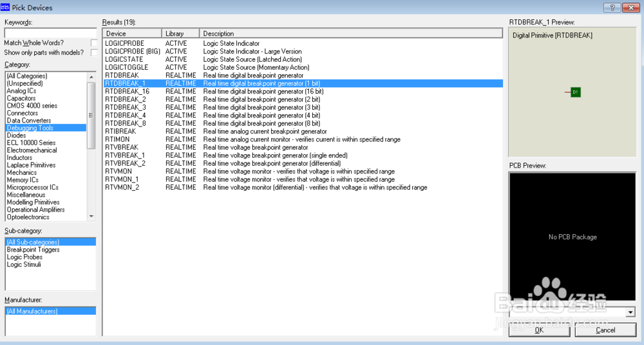Select Microprocessor ICs category

click(46, 187)
